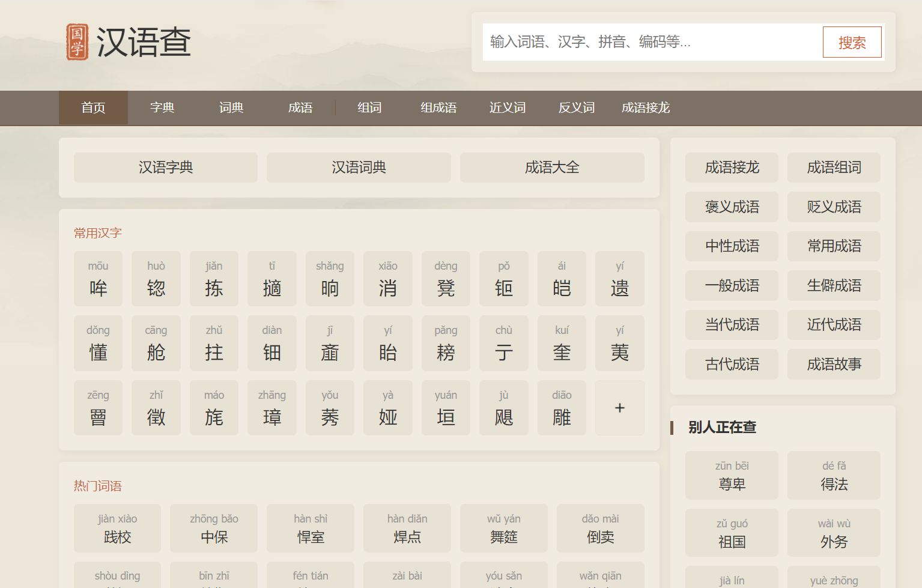Open the recently searched word 祖国

[732, 533]
